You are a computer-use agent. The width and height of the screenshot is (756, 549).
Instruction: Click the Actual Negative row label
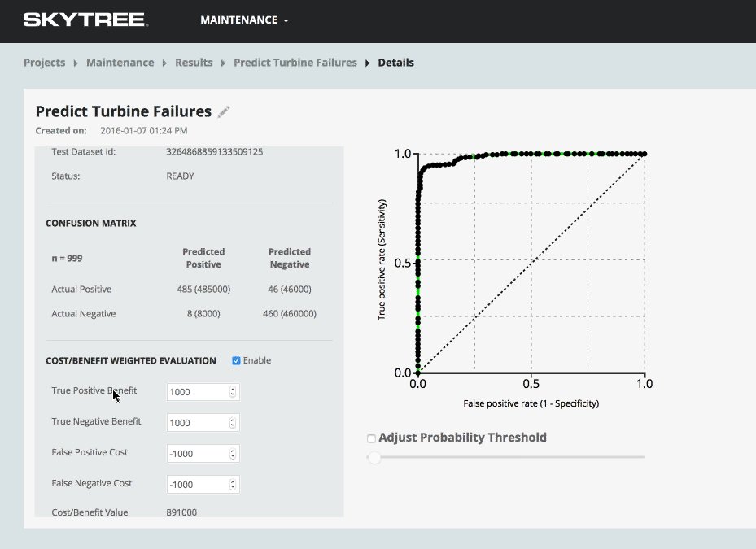tap(83, 314)
